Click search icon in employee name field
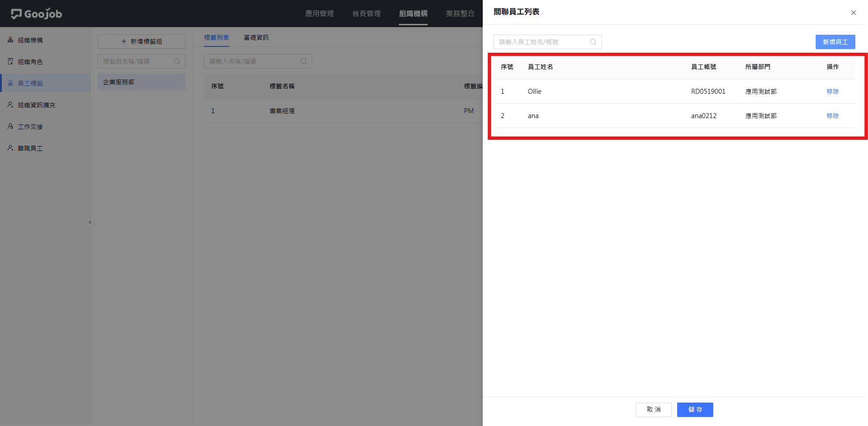The image size is (868, 426). [593, 42]
